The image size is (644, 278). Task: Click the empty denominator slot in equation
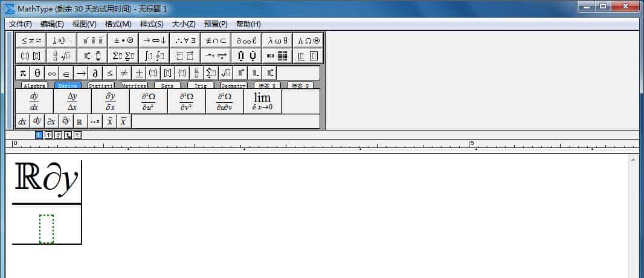47,228
